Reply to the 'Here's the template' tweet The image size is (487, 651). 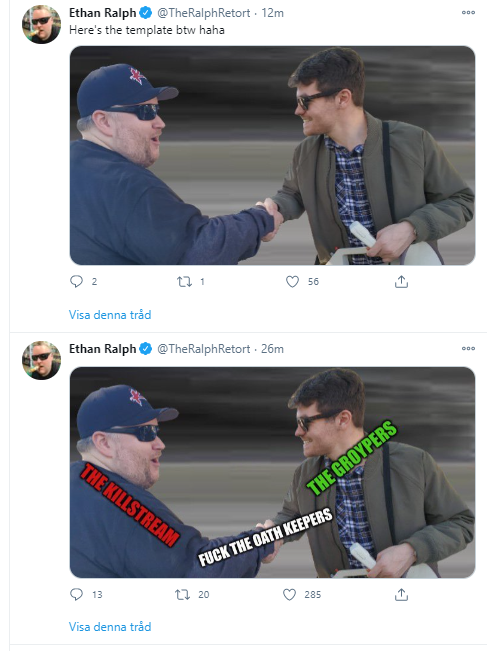pos(76,281)
